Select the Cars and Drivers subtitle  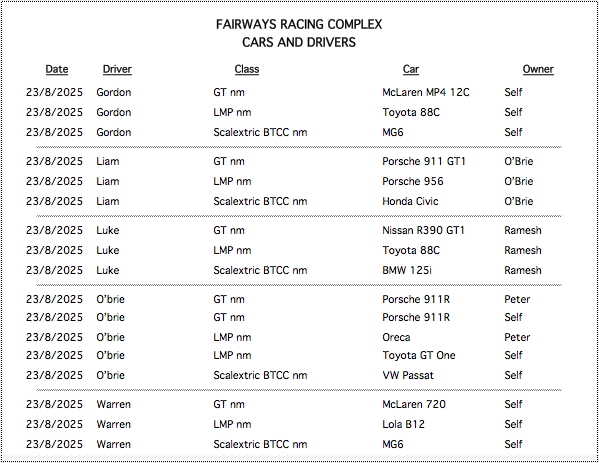click(x=299, y=42)
